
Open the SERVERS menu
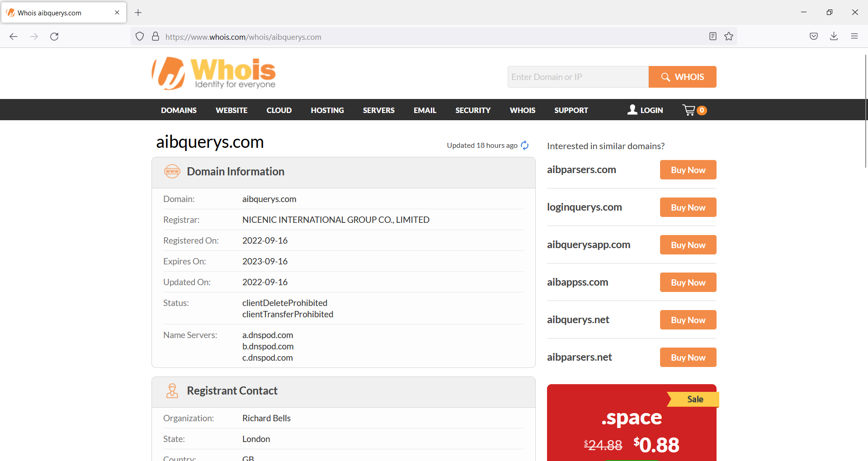pyautogui.click(x=379, y=110)
